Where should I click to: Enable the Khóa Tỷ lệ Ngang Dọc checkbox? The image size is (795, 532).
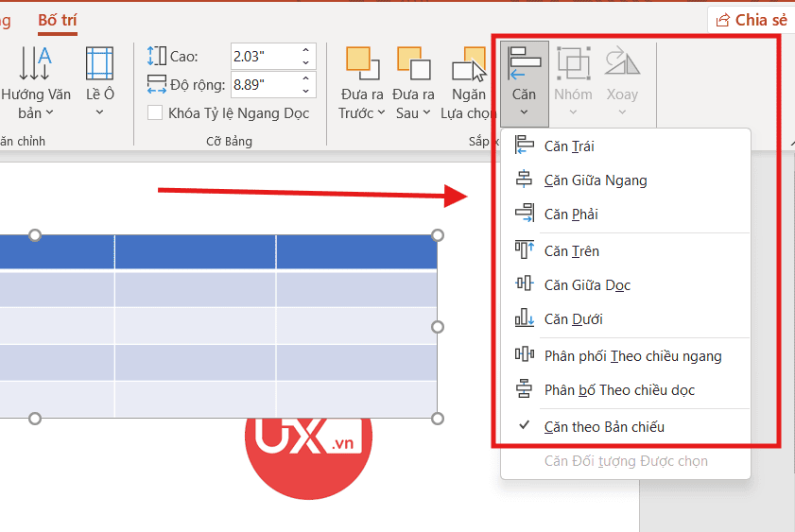coord(155,113)
